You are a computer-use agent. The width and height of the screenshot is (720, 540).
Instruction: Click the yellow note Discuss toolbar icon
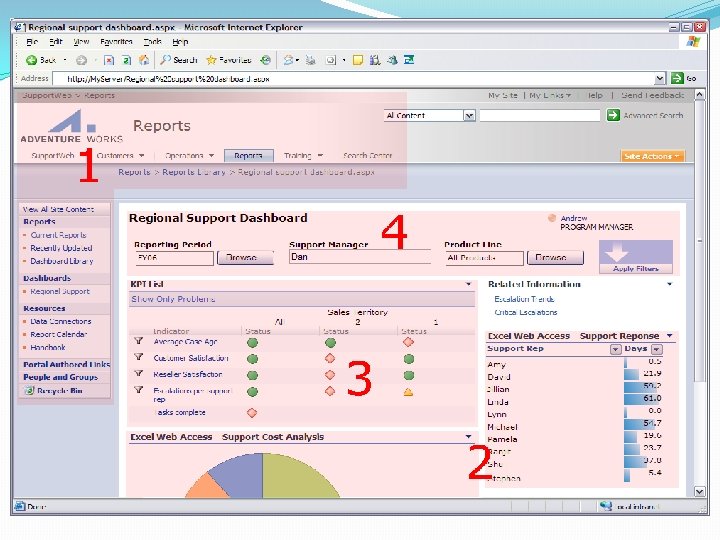pyautogui.click(x=357, y=60)
